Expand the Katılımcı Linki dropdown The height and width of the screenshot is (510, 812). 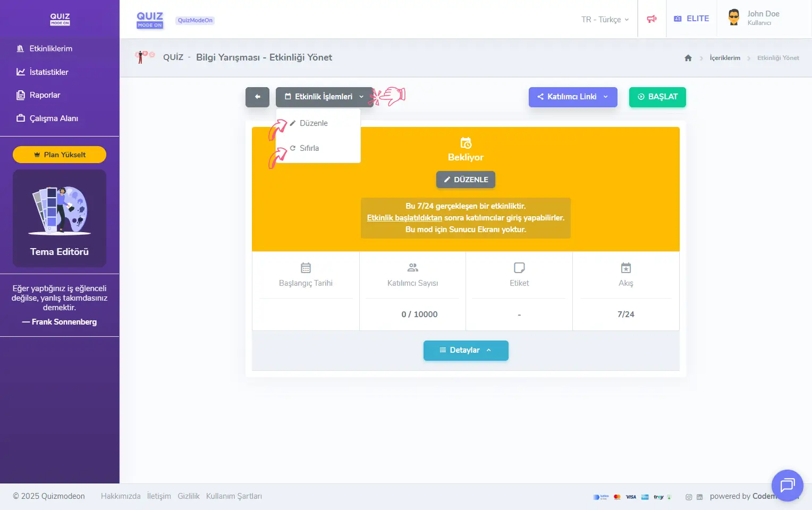click(572, 97)
